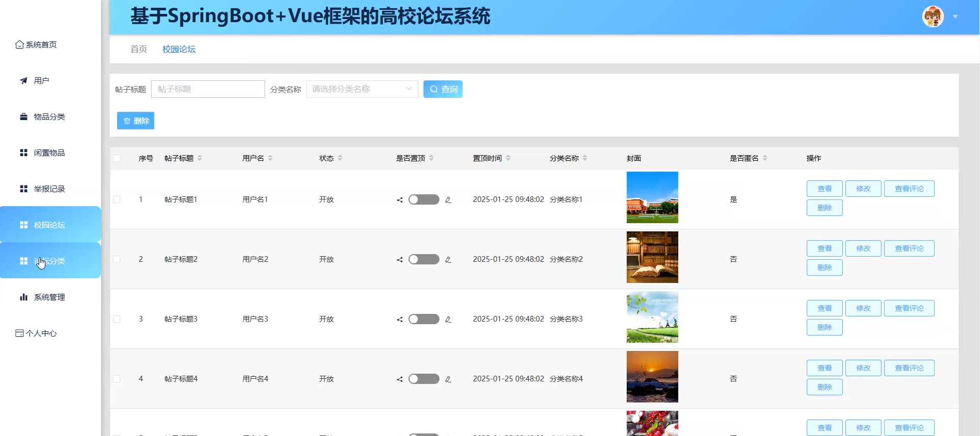
Task: Sort by 状态 column arrows
Action: point(340,158)
